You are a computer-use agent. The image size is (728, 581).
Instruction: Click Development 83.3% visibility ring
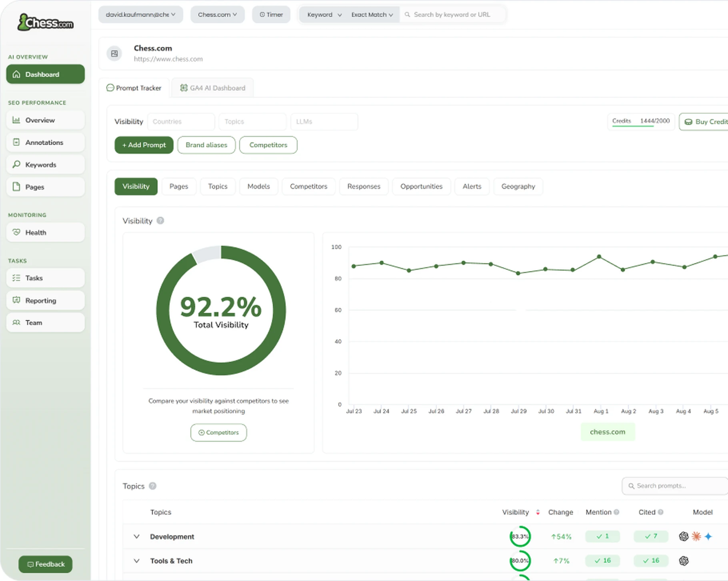520,537
